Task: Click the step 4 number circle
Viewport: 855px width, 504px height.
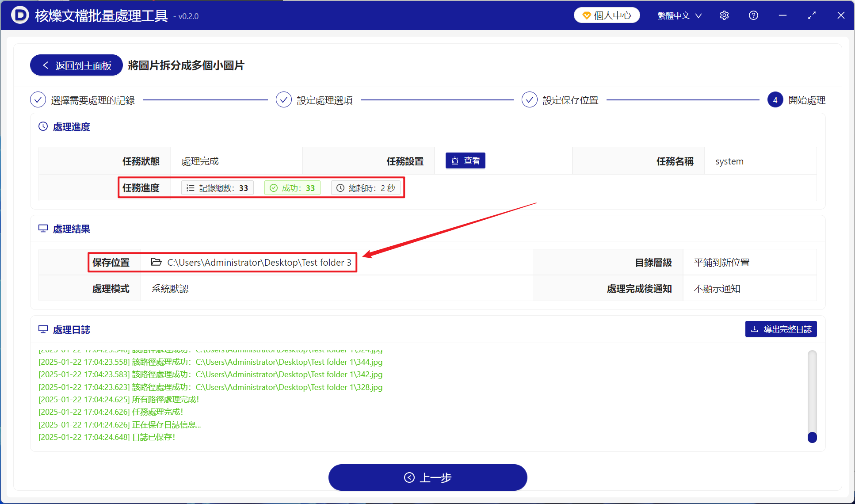Action: tap(775, 100)
